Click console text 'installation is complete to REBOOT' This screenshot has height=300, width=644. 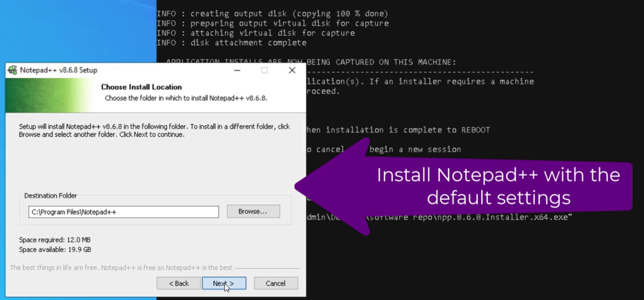pyautogui.click(x=408, y=130)
